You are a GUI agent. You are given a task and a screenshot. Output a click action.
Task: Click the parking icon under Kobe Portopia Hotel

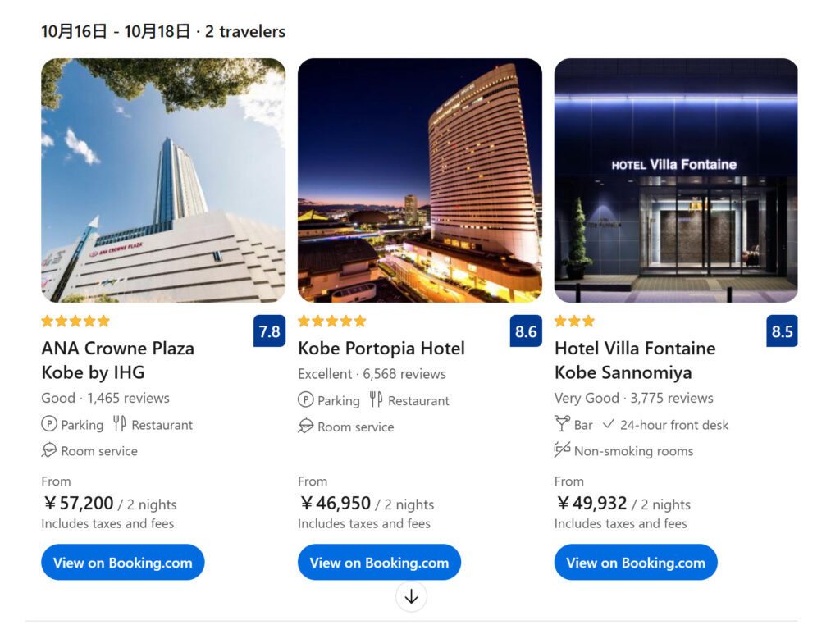pyautogui.click(x=306, y=400)
